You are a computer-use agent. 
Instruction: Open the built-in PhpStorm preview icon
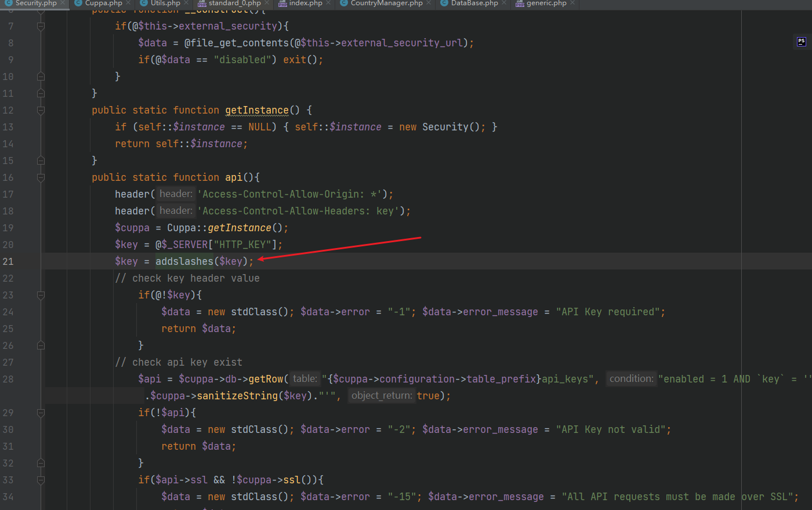pyautogui.click(x=801, y=41)
